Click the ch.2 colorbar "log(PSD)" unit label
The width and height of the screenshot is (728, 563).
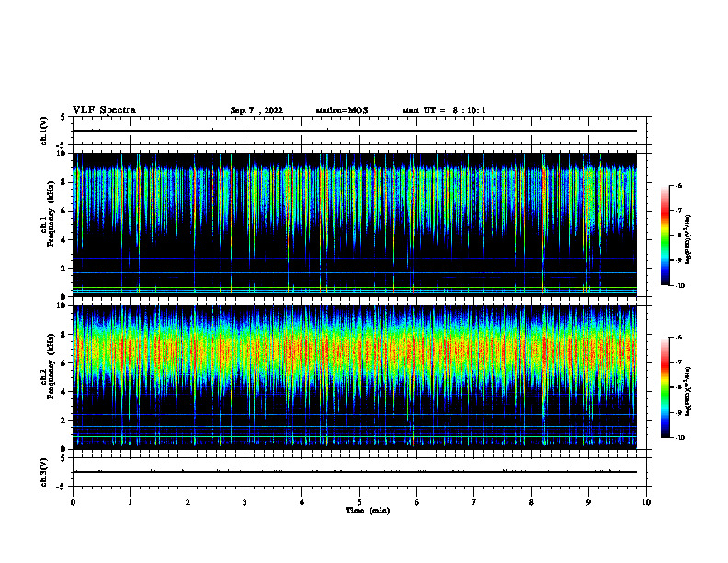tap(688, 391)
